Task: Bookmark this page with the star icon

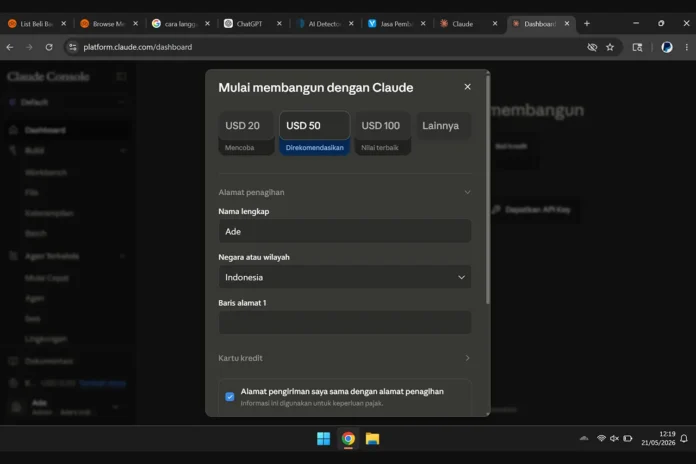Action: click(x=610, y=47)
